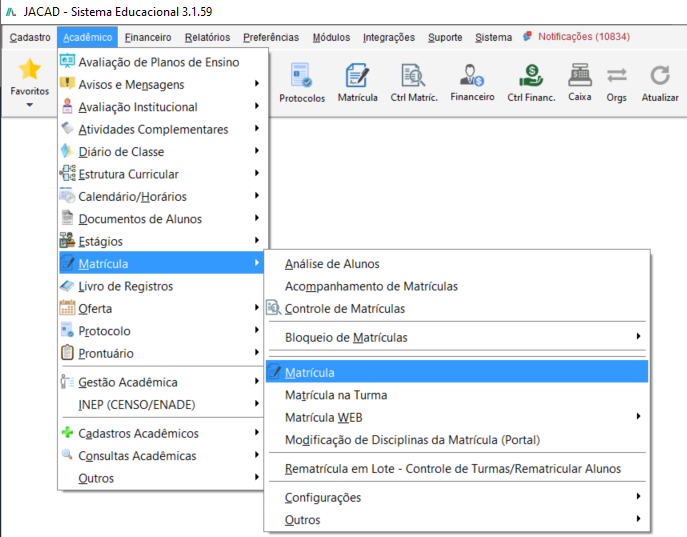The width and height of the screenshot is (687, 537).
Task: Open the Módulos menu
Action: (x=331, y=37)
